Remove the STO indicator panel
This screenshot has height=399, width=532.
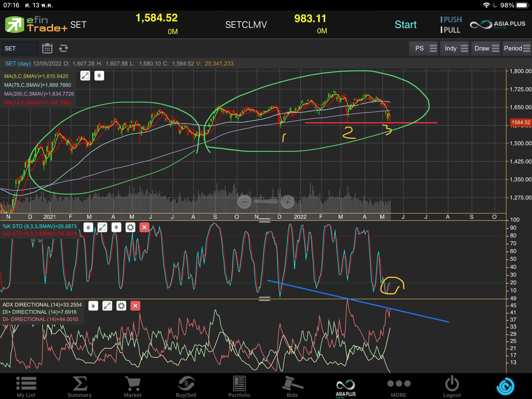pos(144,227)
